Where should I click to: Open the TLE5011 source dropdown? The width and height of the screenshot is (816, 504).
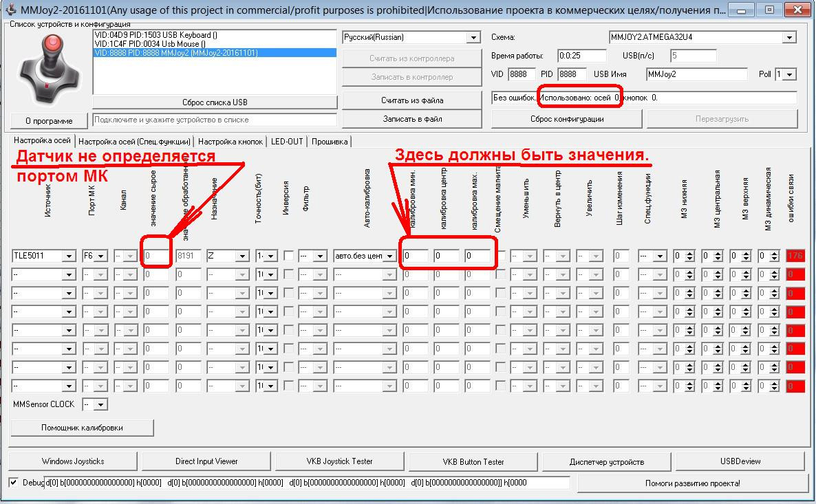click(x=69, y=256)
